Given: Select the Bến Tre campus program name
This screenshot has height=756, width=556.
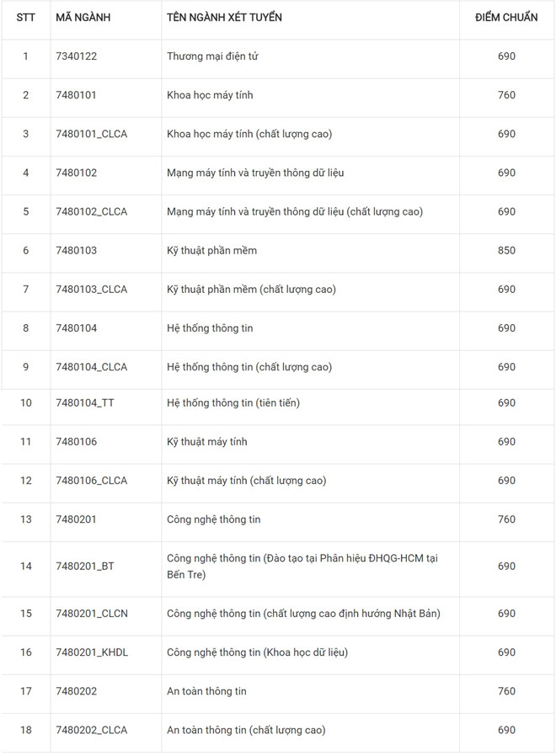Looking at the screenshot, I should coord(302,566).
